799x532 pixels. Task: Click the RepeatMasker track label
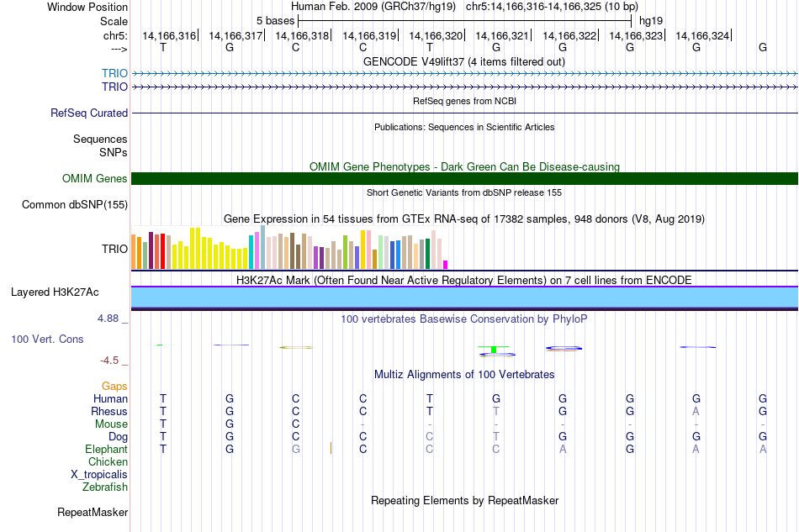[x=93, y=512]
